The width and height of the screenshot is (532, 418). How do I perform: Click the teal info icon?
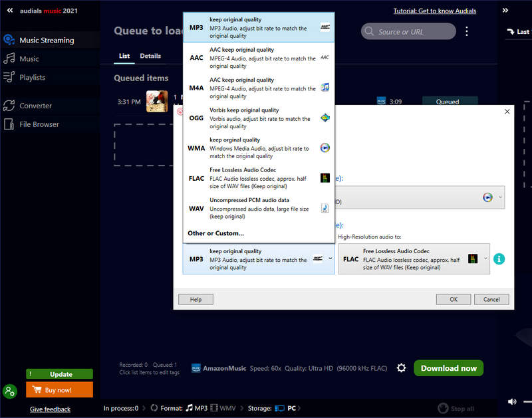point(499,259)
